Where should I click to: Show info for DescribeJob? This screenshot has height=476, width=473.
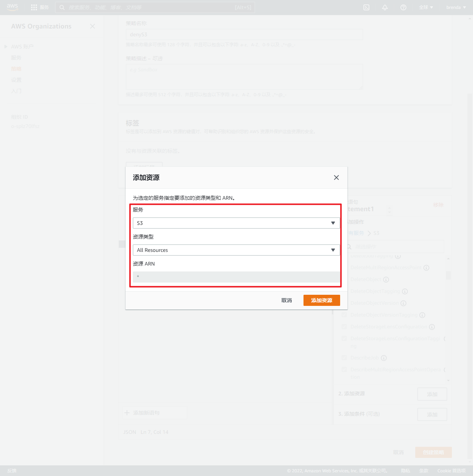(x=384, y=358)
